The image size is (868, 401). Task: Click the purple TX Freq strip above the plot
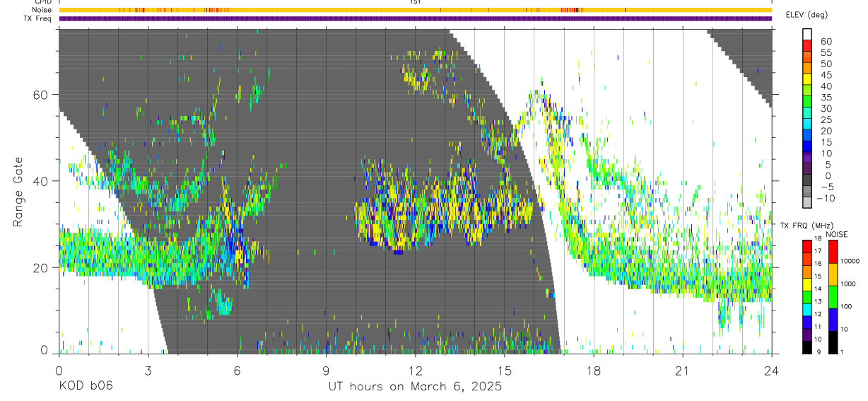tap(415, 19)
